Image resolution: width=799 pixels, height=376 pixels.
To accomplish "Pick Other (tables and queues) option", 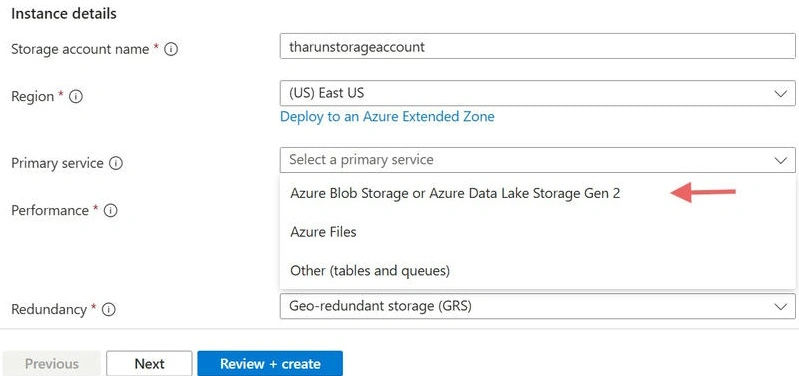I will pyautogui.click(x=538, y=270).
